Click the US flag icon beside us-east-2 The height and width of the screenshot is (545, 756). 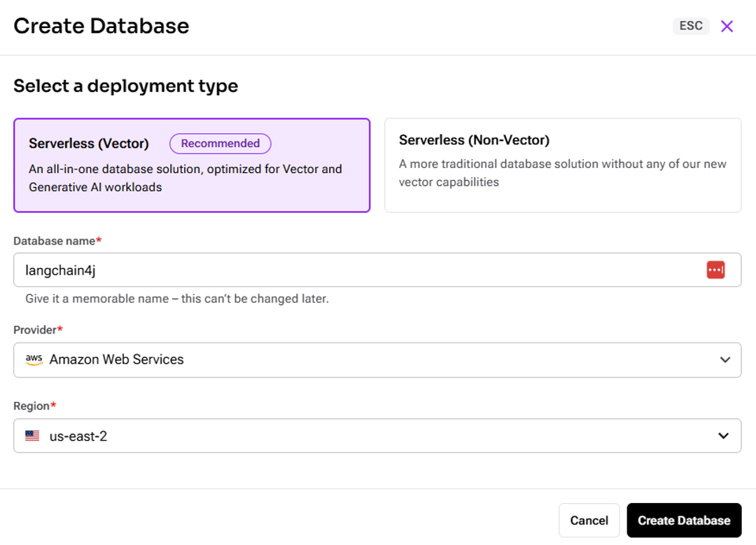[x=32, y=435]
